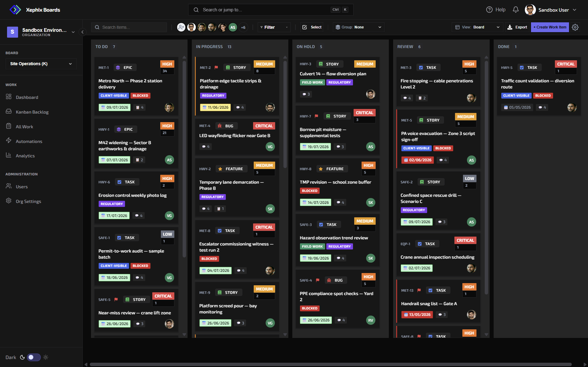Open board settings gear icon
The image size is (588, 367).
[x=575, y=27]
